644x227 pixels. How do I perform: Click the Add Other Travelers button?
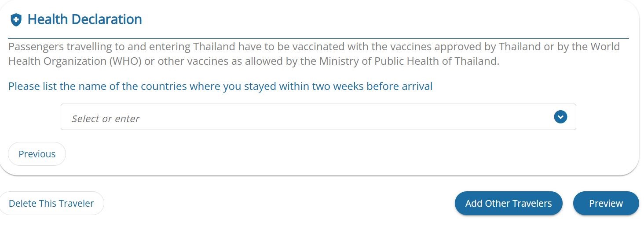[x=509, y=203]
